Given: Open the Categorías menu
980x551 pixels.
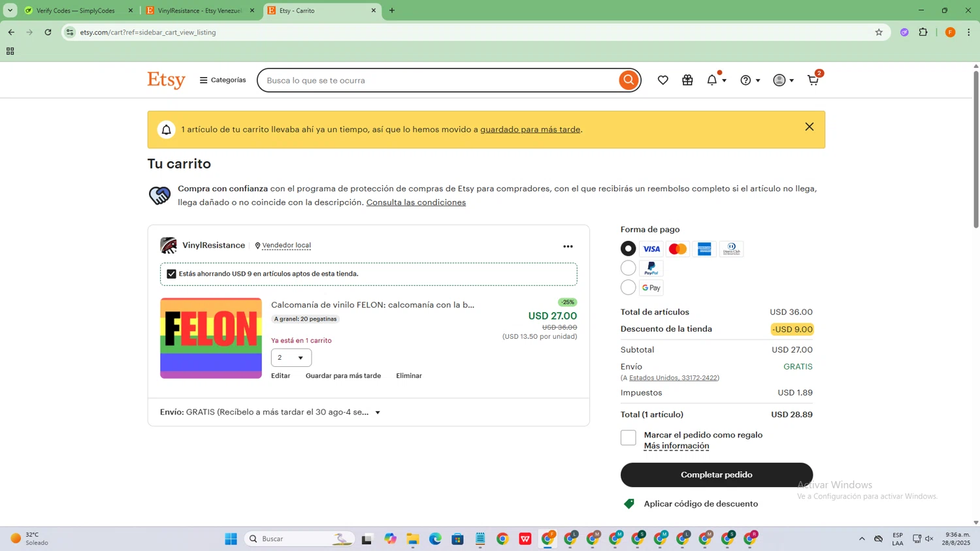Looking at the screenshot, I should point(223,80).
